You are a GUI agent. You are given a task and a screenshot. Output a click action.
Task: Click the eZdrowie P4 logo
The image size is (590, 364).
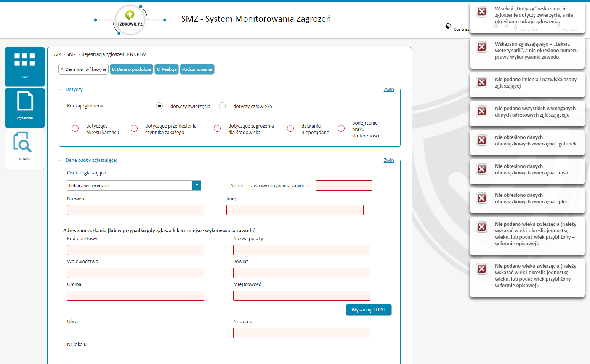pyautogui.click(x=130, y=20)
